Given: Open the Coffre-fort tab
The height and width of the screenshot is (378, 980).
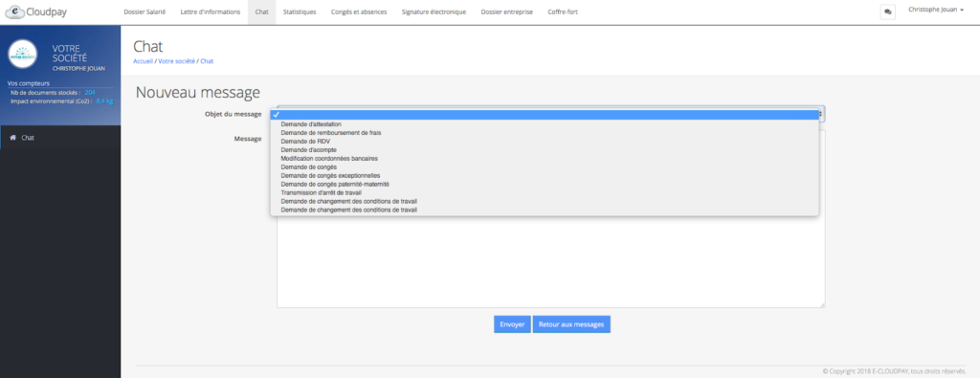Looking at the screenshot, I should point(563,11).
